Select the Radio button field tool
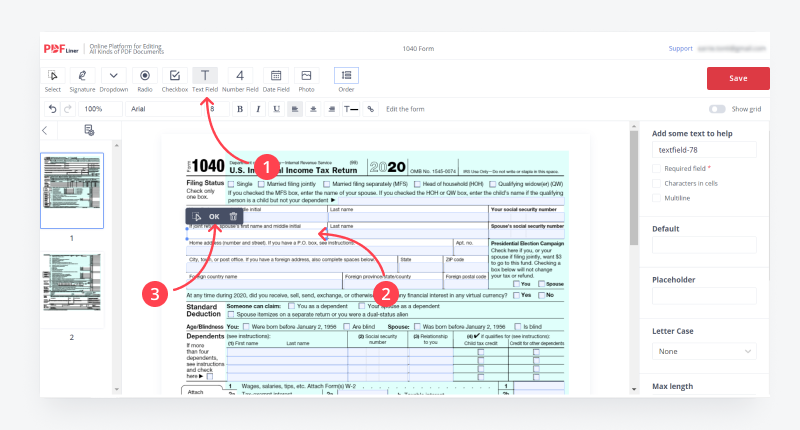Viewport: 800px width, 430px height. (x=145, y=75)
